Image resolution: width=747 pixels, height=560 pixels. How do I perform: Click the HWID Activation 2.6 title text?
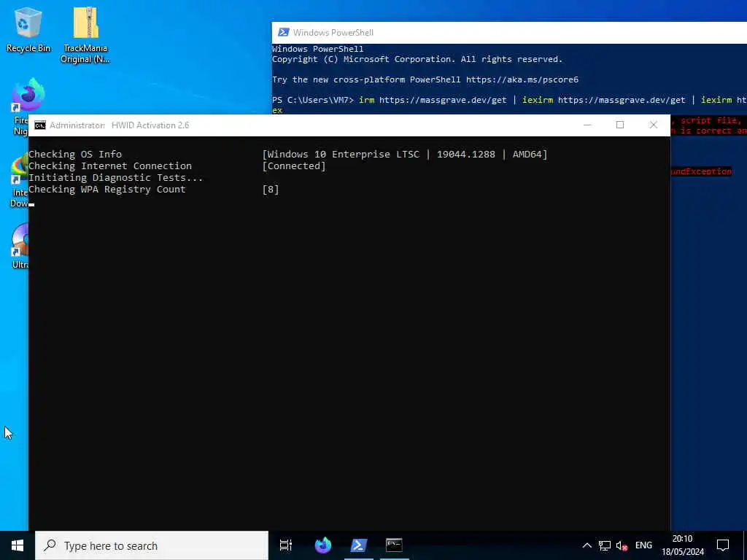coord(150,125)
